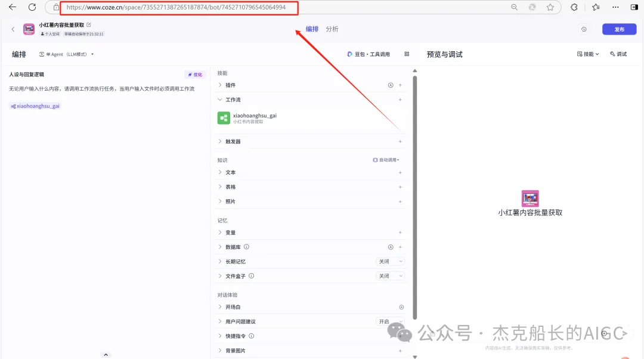Open the 自动调用 knowledge dropdown
Image resolution: width=644 pixels, height=359 pixels.
point(386,160)
